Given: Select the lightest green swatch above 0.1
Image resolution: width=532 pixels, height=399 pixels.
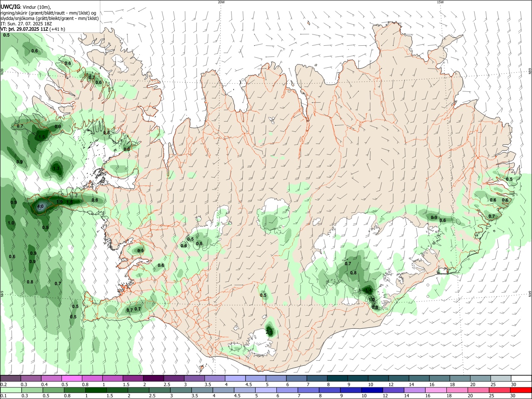Looking at the screenshot, I should 11,390.
